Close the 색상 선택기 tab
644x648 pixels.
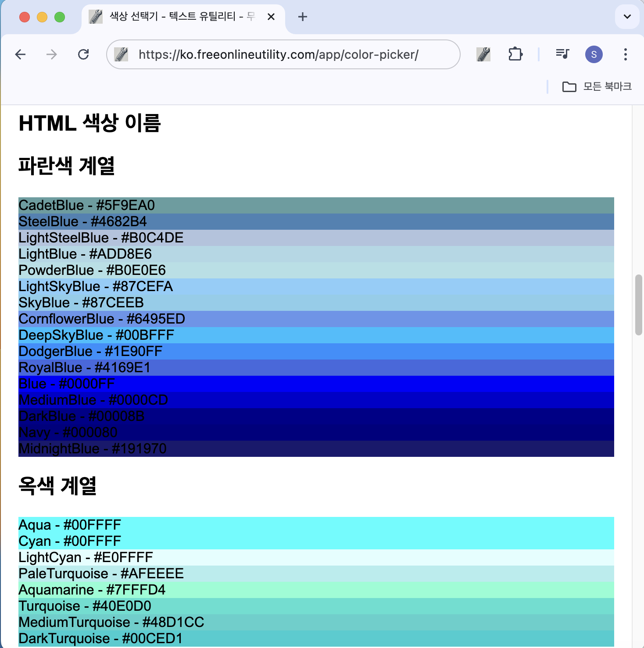point(271,17)
